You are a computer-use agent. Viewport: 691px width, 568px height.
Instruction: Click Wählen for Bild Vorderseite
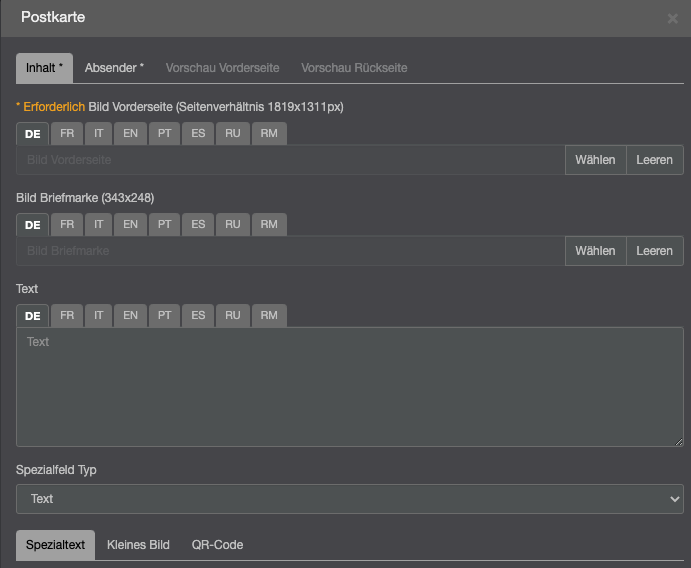[595, 160]
